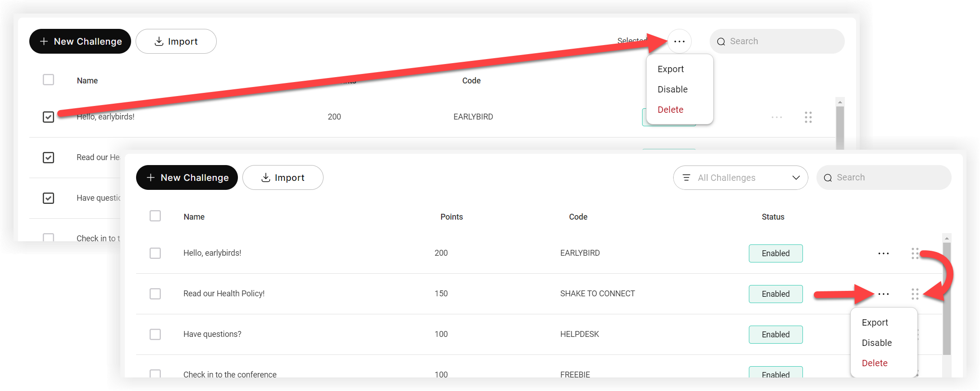Check the 'Check in to the conference' row

coord(155,374)
